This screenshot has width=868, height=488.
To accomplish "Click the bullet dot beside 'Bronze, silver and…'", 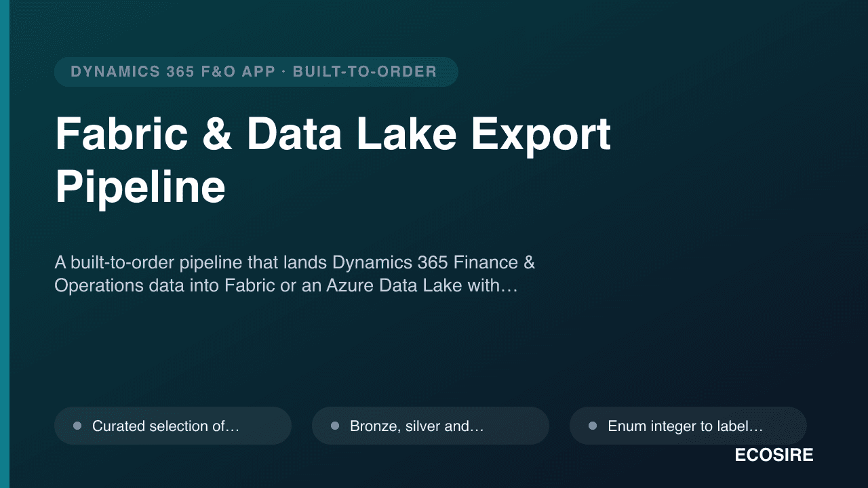I will (x=335, y=426).
